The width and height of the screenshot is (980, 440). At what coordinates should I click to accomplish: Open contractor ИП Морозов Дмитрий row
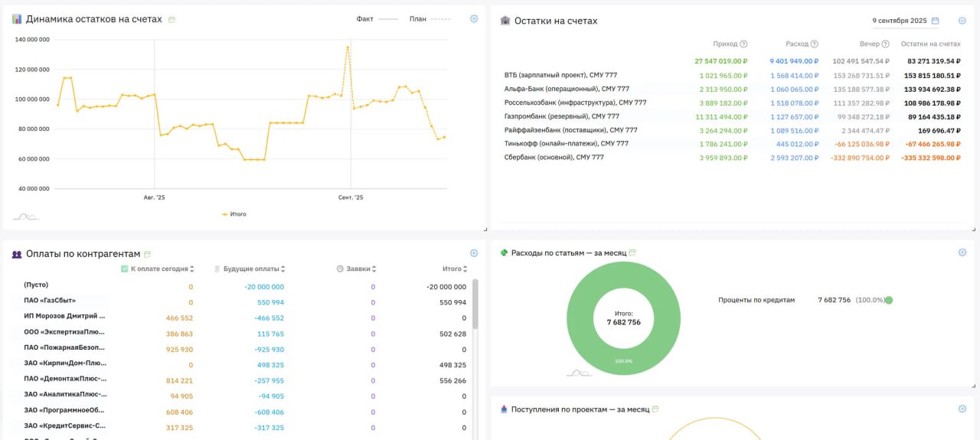pyautogui.click(x=241, y=317)
